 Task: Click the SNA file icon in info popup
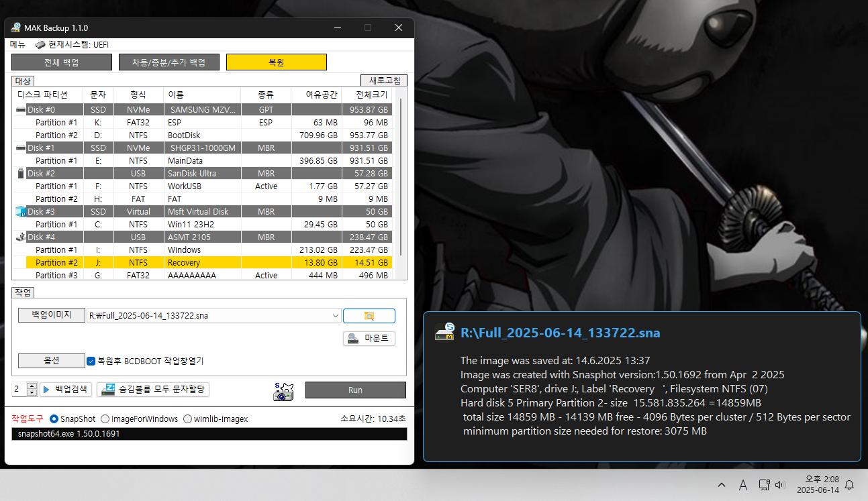[x=445, y=332]
